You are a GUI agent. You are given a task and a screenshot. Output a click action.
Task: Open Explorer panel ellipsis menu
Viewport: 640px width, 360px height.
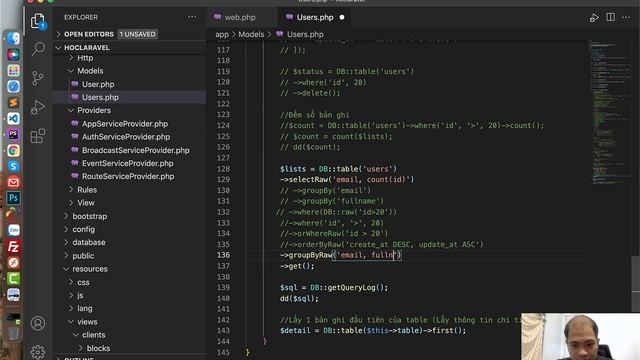pyautogui.click(x=192, y=17)
